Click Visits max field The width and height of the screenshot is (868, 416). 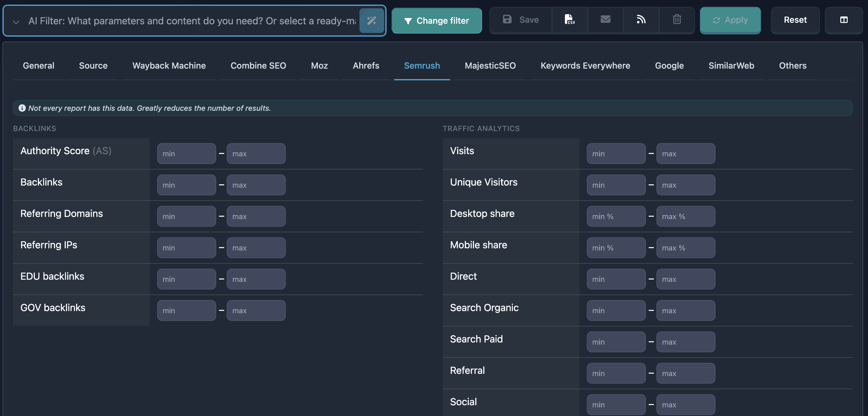pyautogui.click(x=686, y=154)
